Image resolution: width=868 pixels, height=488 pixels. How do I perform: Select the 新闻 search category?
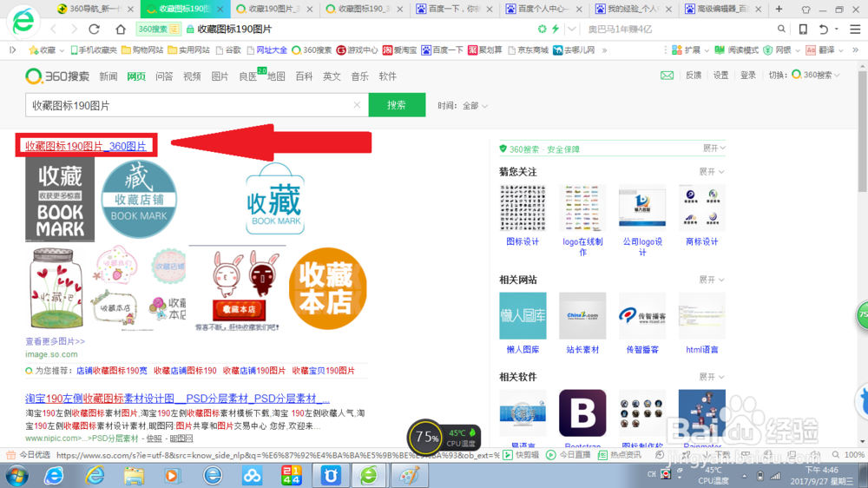108,76
